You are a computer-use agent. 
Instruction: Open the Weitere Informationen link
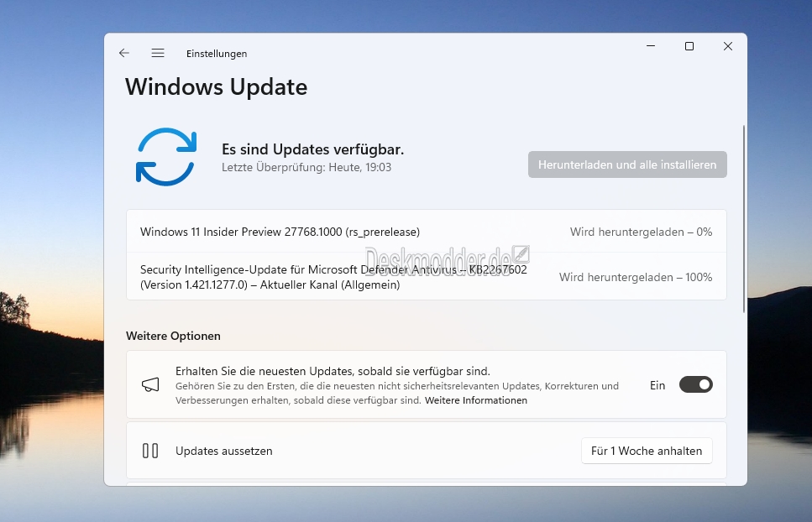pyautogui.click(x=476, y=401)
